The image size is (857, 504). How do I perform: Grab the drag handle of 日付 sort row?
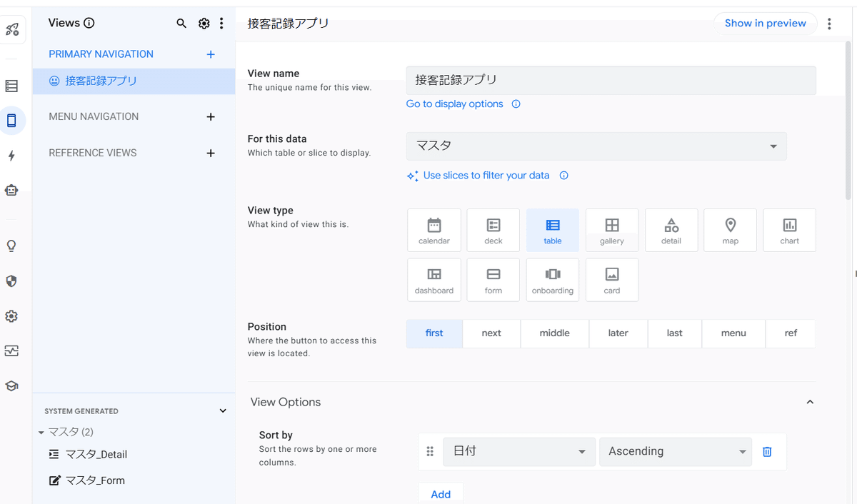(x=430, y=451)
